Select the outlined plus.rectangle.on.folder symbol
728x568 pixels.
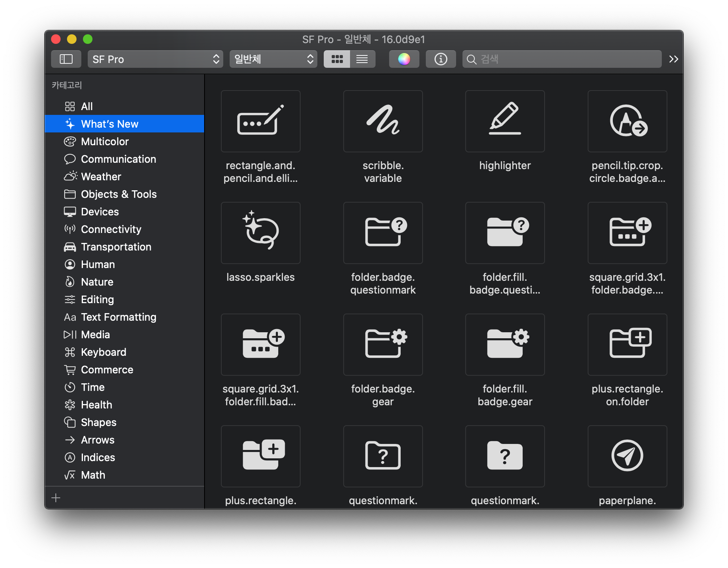point(628,345)
